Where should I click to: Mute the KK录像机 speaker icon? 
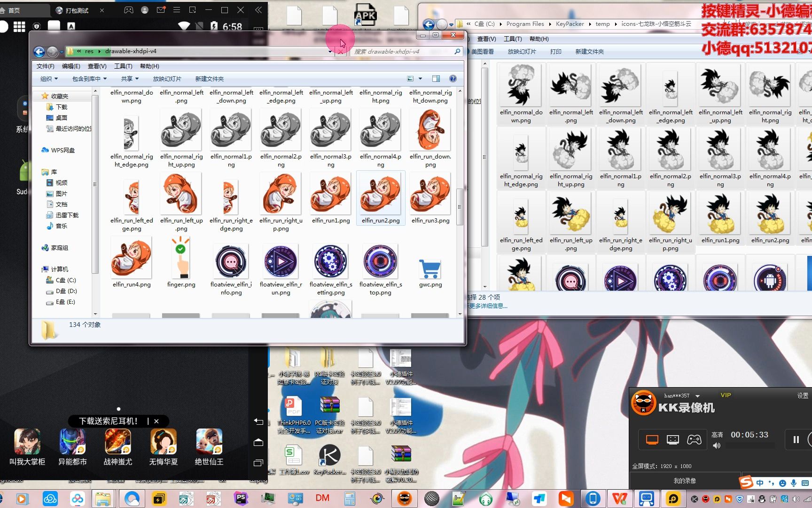[717, 445]
